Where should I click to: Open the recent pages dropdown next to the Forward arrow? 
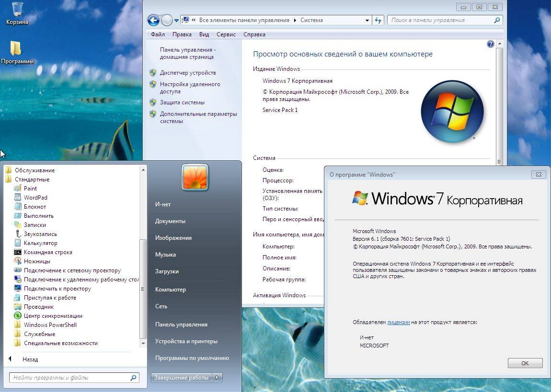click(x=176, y=21)
